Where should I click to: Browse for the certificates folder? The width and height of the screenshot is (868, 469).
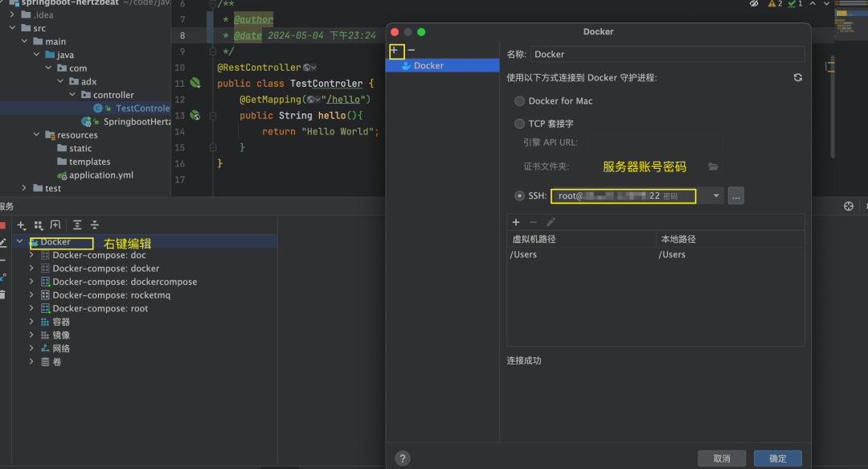pyautogui.click(x=713, y=167)
